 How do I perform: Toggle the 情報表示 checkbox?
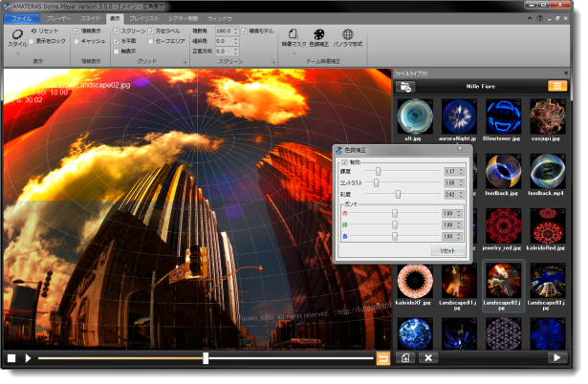tap(77, 31)
